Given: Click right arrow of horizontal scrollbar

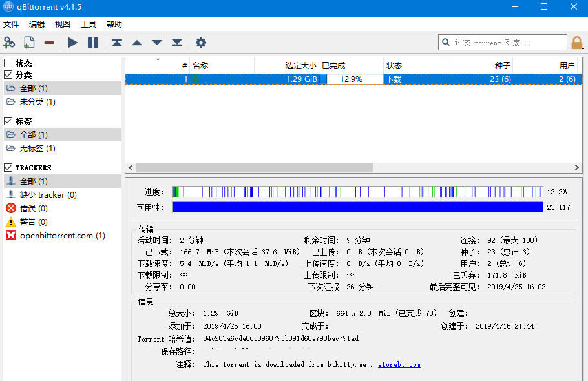Looking at the screenshot, I should click(x=577, y=167).
